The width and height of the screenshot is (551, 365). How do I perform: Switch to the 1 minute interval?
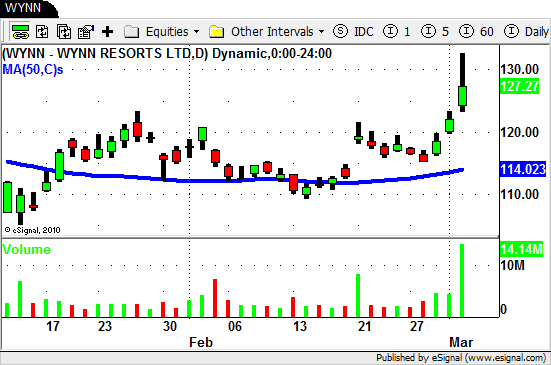click(x=396, y=32)
